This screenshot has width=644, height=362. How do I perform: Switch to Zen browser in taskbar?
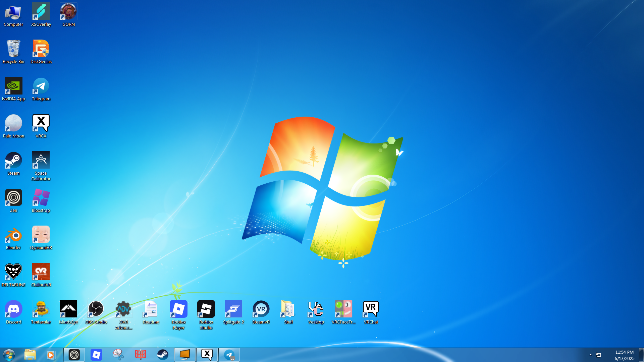pyautogui.click(x=74, y=355)
